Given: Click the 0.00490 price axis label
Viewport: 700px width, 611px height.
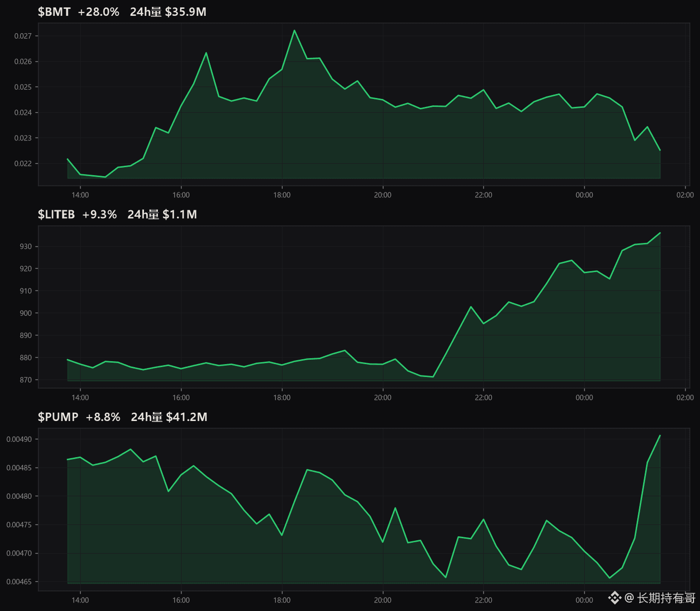Looking at the screenshot, I should [19, 439].
